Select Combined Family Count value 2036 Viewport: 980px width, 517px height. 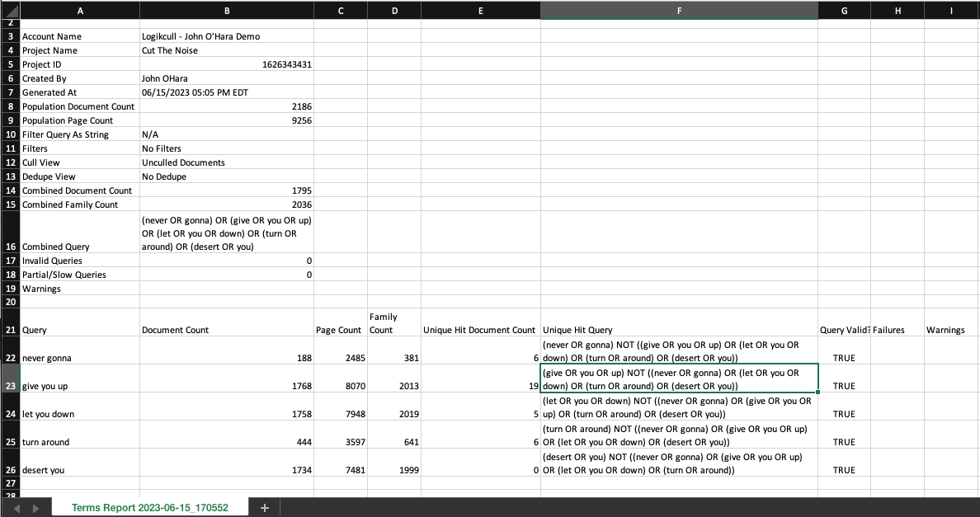[x=227, y=204]
